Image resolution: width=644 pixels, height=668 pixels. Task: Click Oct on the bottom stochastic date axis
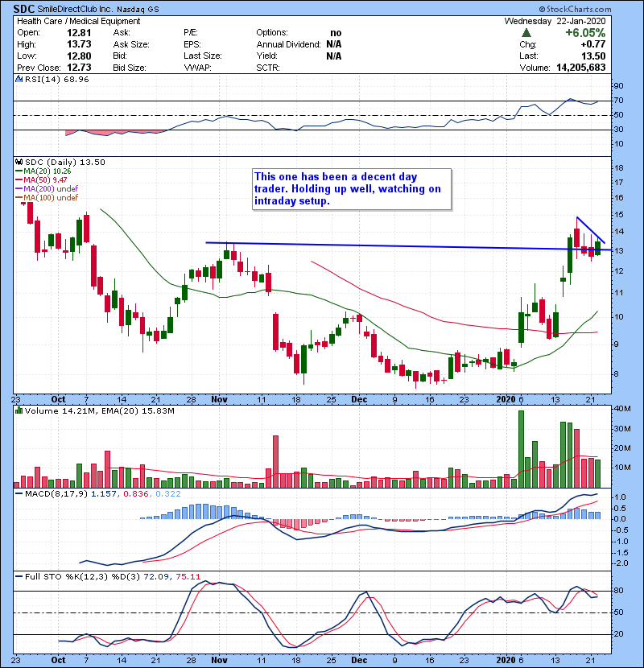coord(59,660)
